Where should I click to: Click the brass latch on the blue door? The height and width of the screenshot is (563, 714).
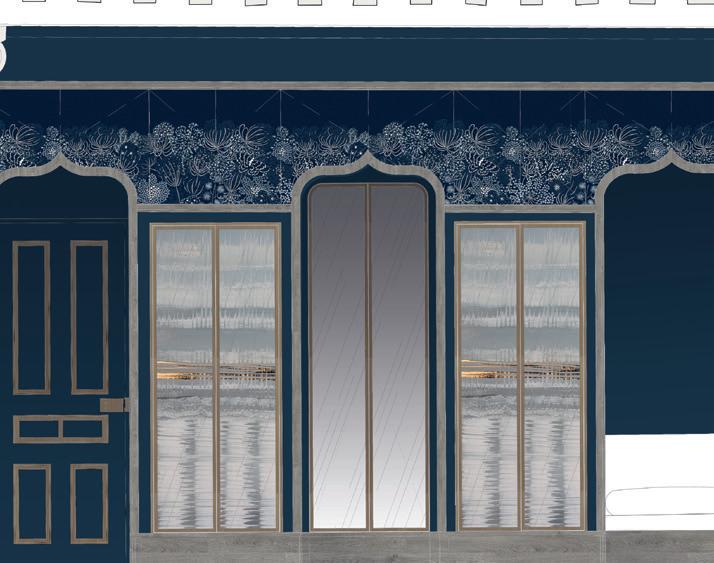pos(114,405)
